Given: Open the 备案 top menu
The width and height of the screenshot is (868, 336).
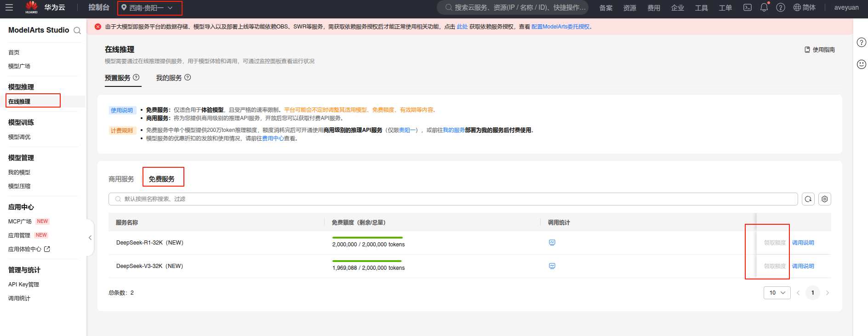Looking at the screenshot, I should point(606,8).
